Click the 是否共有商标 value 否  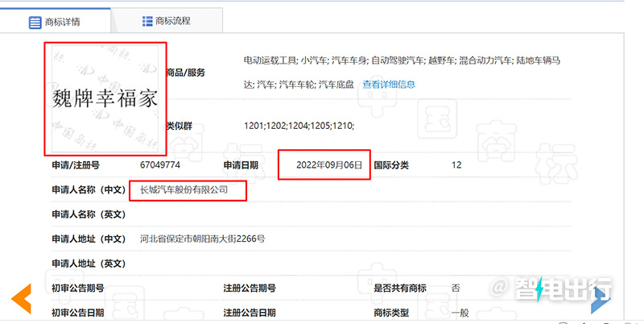(x=456, y=289)
